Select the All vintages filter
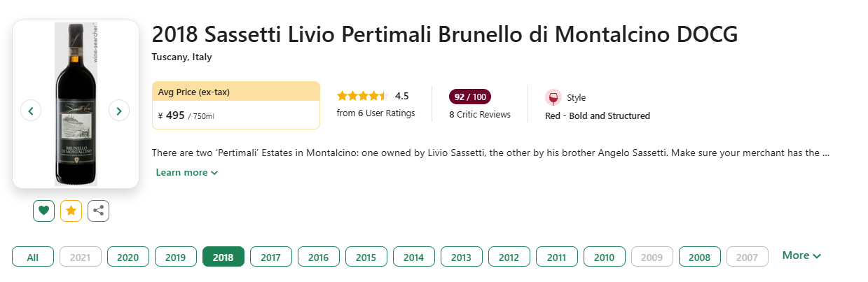 pos(33,257)
